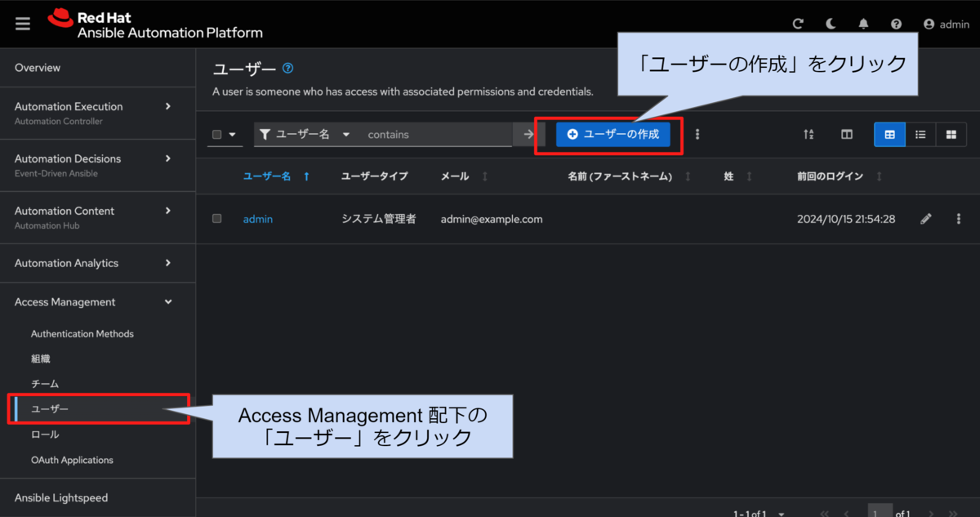Image resolution: width=980 pixels, height=517 pixels.
Task: Open the header help question icon
Action: tap(896, 25)
